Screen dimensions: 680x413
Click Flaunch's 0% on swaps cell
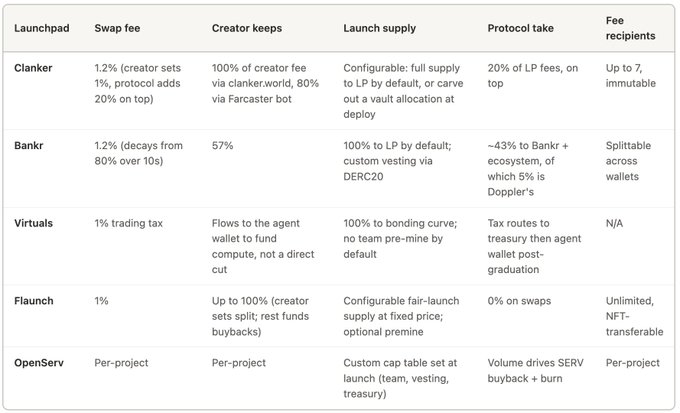[x=519, y=301]
